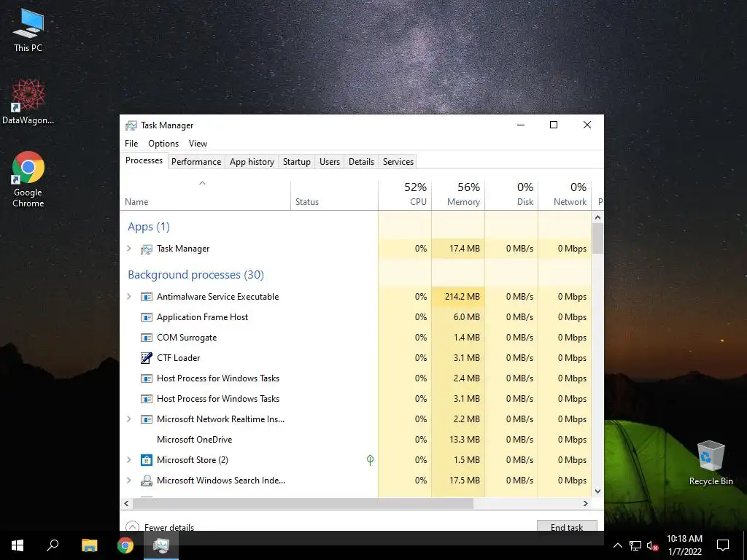This screenshot has height=560, width=747.
Task: Click Microsoft Network Realtime Inspection icon
Action: pos(146,419)
